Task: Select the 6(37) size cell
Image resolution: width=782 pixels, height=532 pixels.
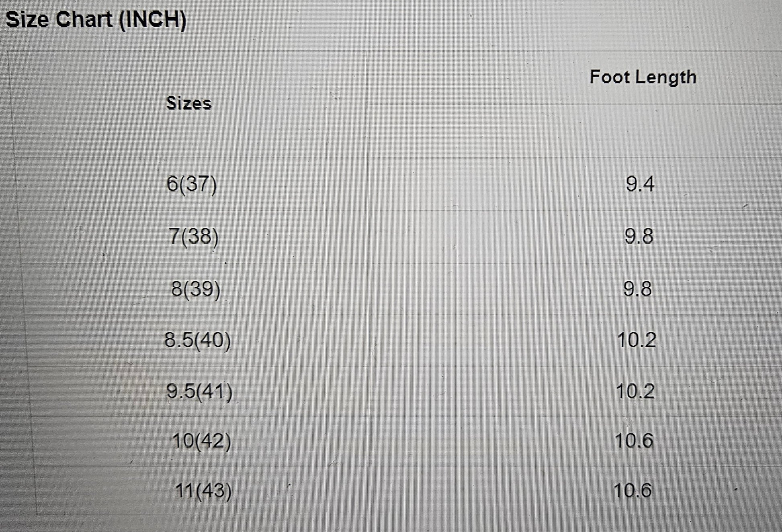Action: [x=192, y=184]
